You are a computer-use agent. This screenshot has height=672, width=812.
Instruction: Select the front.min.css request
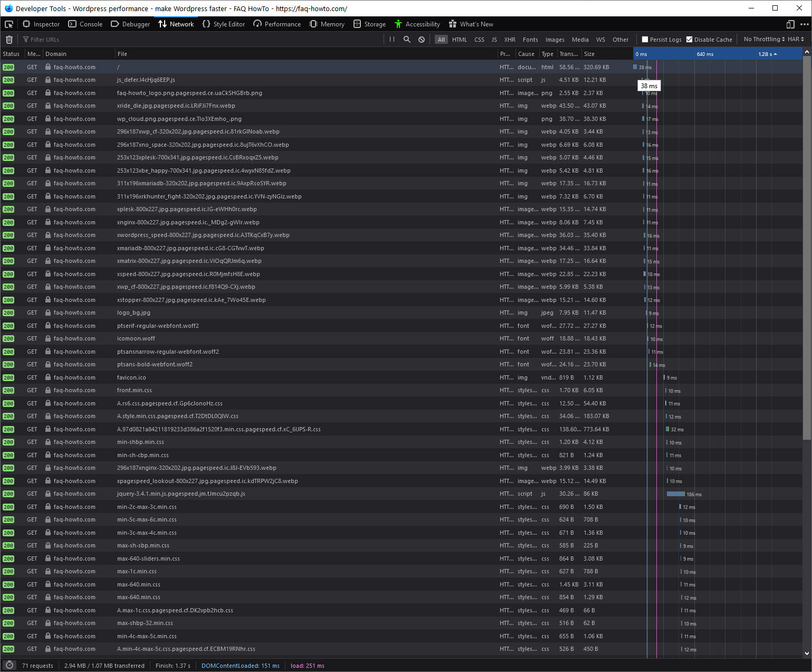[x=401, y=391]
